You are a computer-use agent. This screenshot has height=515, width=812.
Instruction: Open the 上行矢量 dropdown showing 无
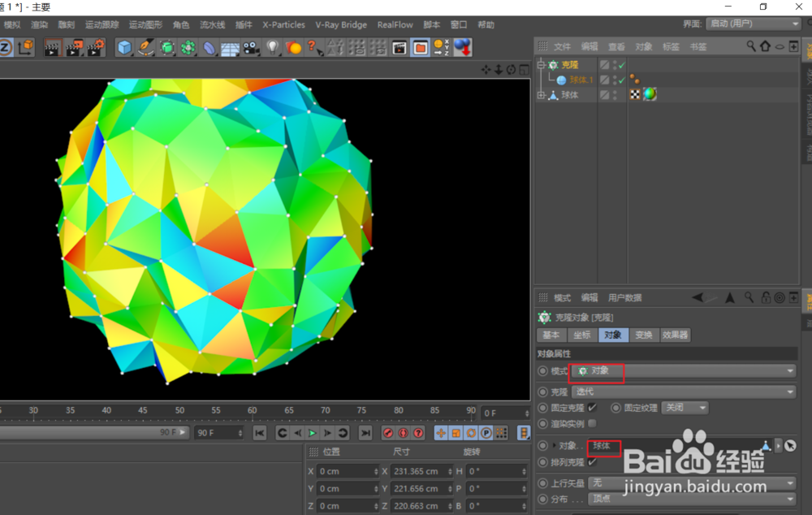click(692, 483)
